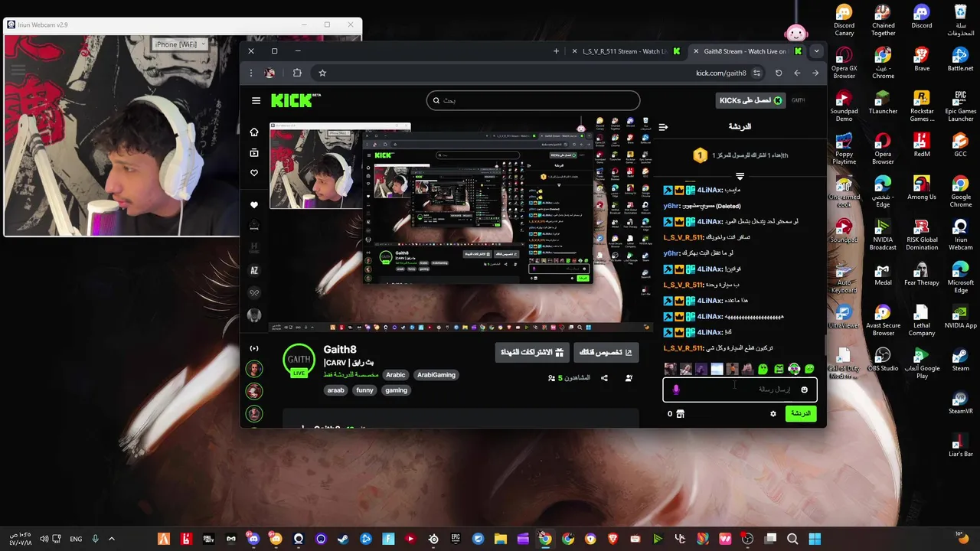The width and height of the screenshot is (980, 551).
Task: Click the KICK logo
Action: [x=295, y=100]
